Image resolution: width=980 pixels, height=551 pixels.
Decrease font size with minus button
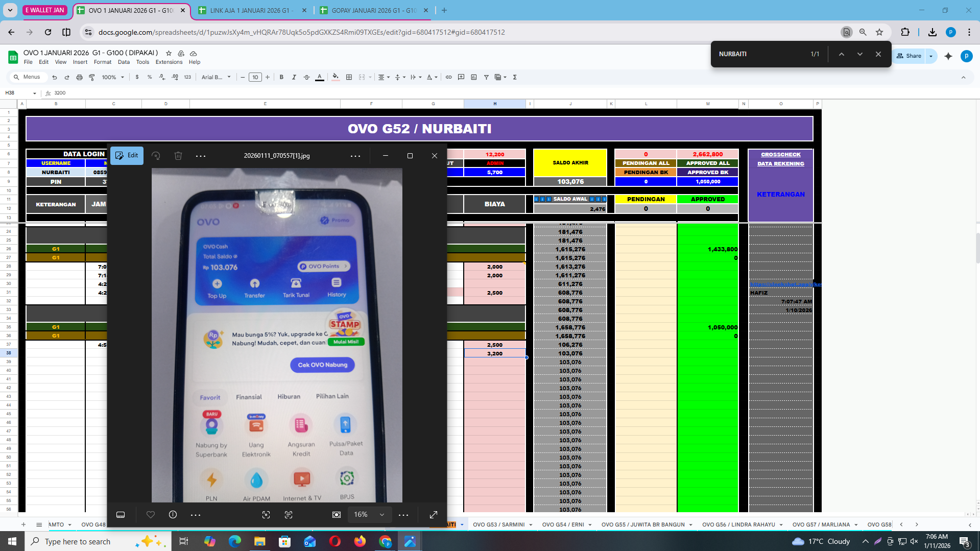coord(243,77)
